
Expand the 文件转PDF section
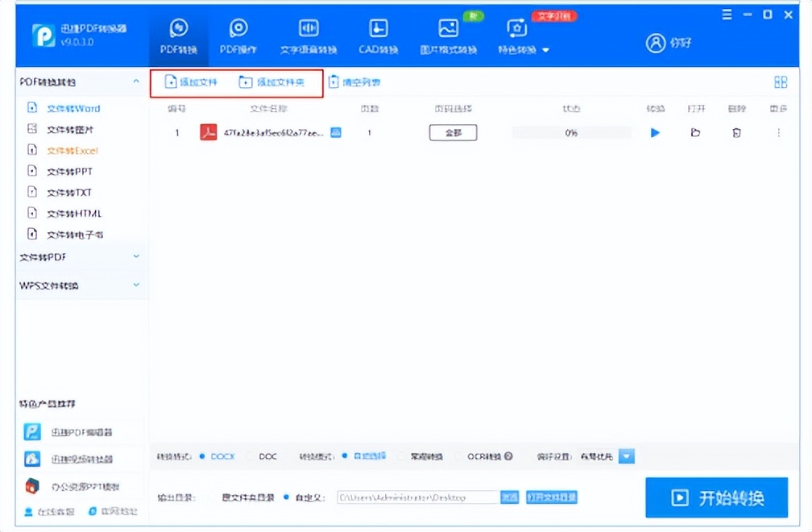pos(135,256)
